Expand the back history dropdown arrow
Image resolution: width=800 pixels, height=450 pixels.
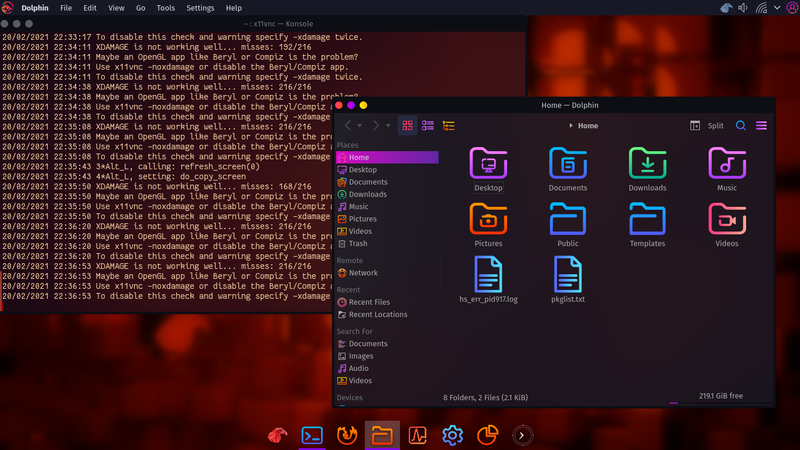click(360, 126)
